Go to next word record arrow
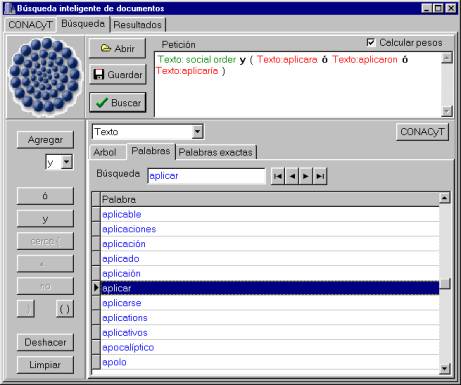Viewport: 461px width, 385px height. point(306,176)
